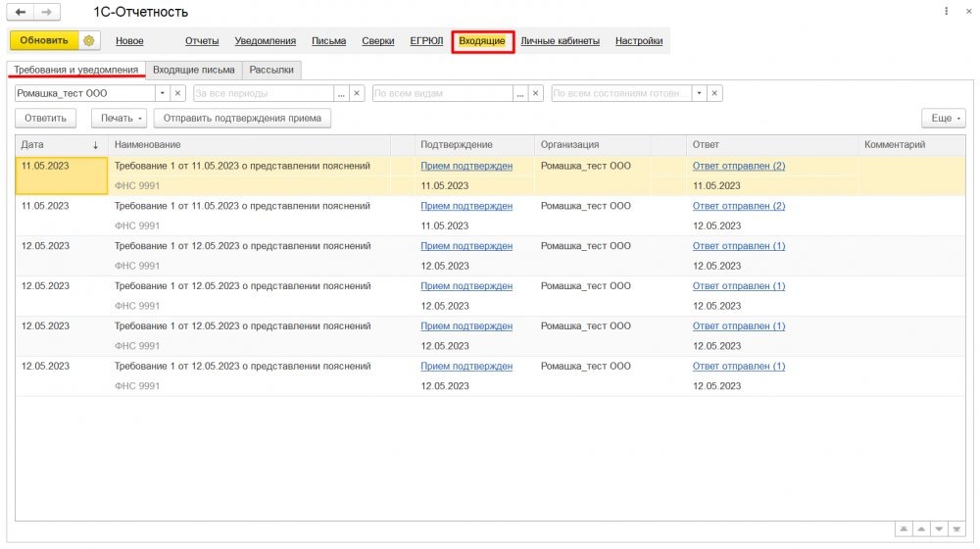Jump to the last row with the bottom arrow
This screenshot has width=980, height=549.
click(x=956, y=529)
